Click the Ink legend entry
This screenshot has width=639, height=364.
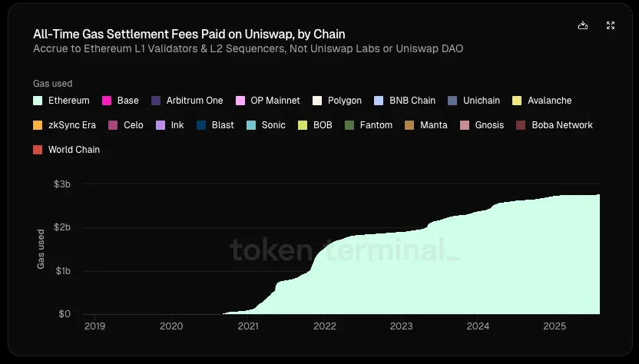click(170, 125)
